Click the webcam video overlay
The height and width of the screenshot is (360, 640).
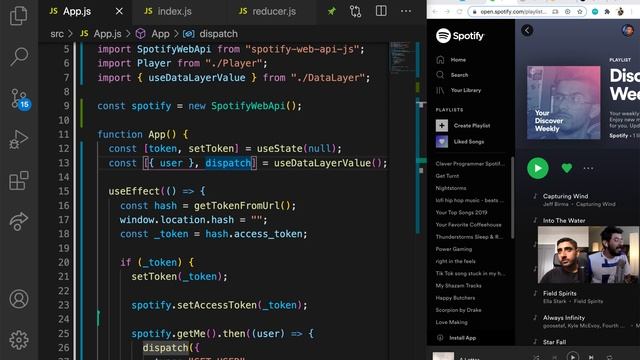click(588, 255)
